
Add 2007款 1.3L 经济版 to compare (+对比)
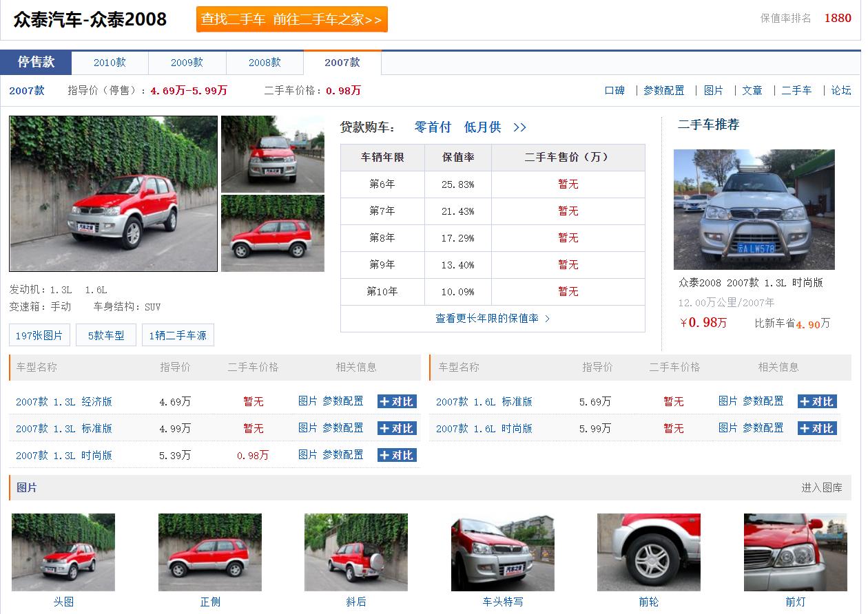[x=397, y=401]
